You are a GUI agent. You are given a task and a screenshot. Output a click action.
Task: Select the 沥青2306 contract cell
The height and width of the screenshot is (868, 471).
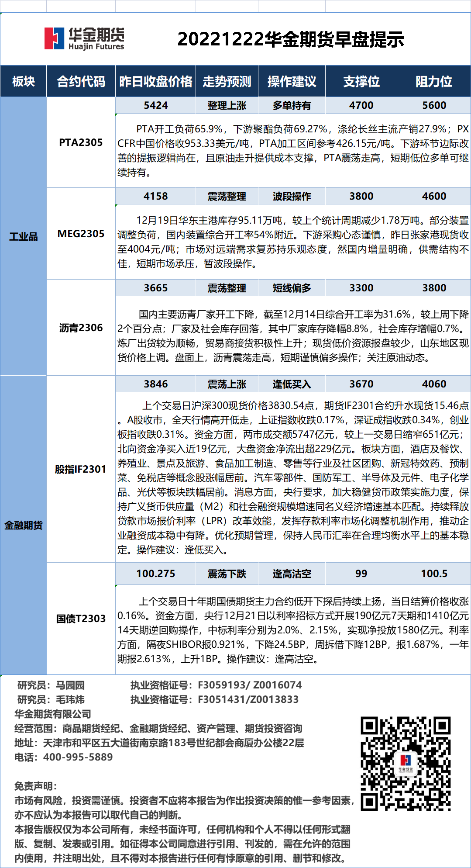[x=81, y=328]
